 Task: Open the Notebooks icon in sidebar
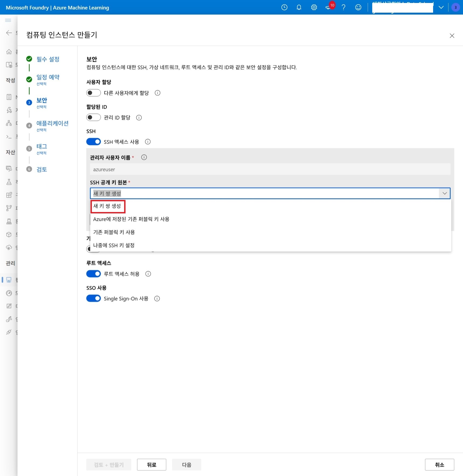pos(9,97)
